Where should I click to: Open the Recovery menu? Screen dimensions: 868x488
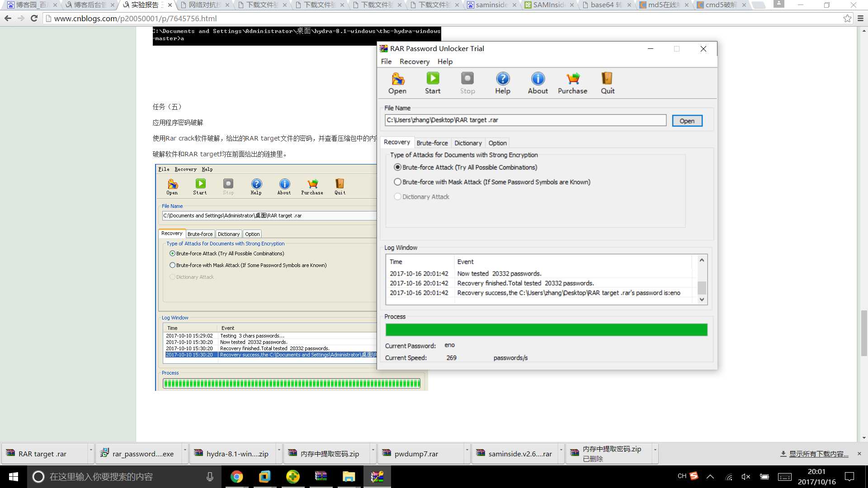coord(414,61)
